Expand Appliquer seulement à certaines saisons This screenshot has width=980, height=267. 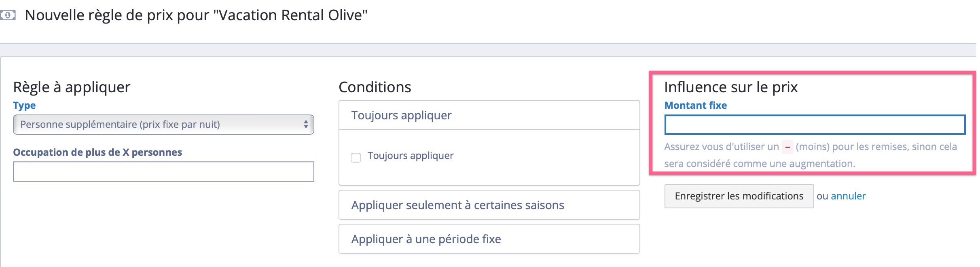pyautogui.click(x=489, y=205)
